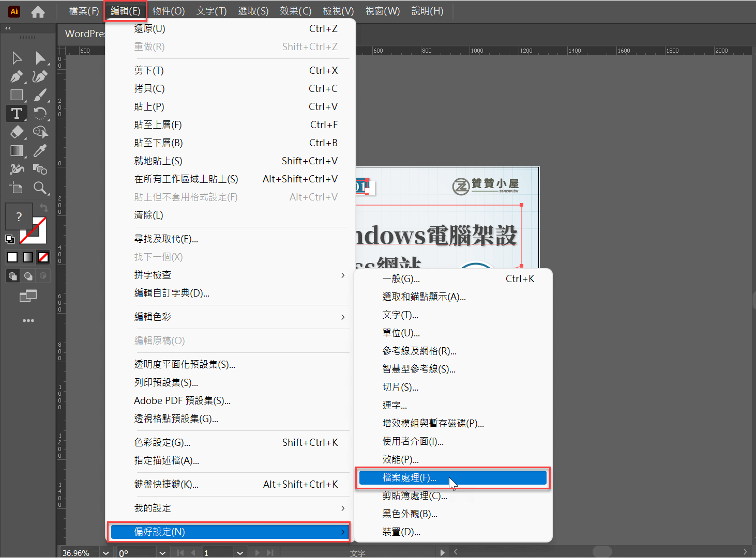Click the artboard number field
Screen dimensions: 756x558
pyautogui.click(x=218, y=553)
